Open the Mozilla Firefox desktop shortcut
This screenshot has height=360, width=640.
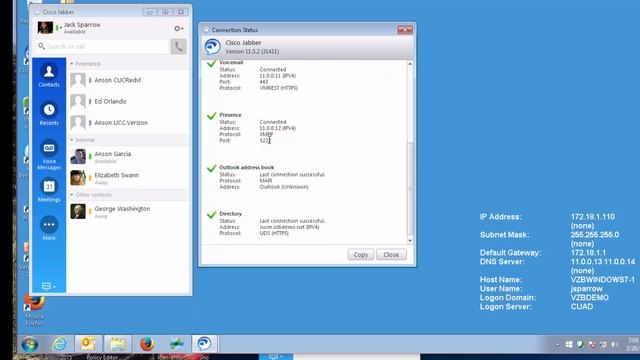(x=34, y=310)
